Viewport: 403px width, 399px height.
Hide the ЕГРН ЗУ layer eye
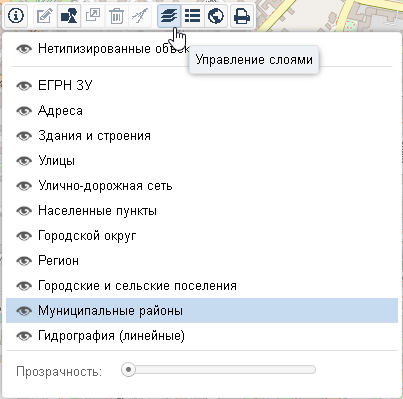[24, 86]
